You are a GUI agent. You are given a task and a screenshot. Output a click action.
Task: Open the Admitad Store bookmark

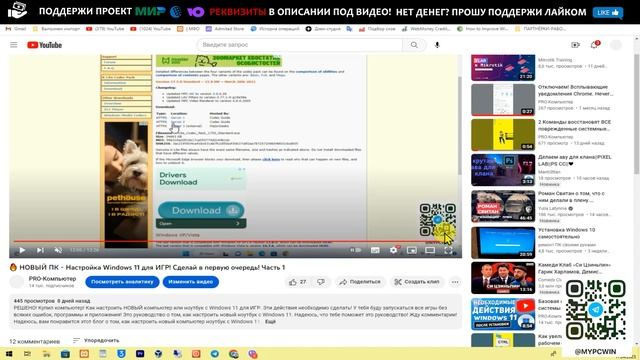[225, 29]
